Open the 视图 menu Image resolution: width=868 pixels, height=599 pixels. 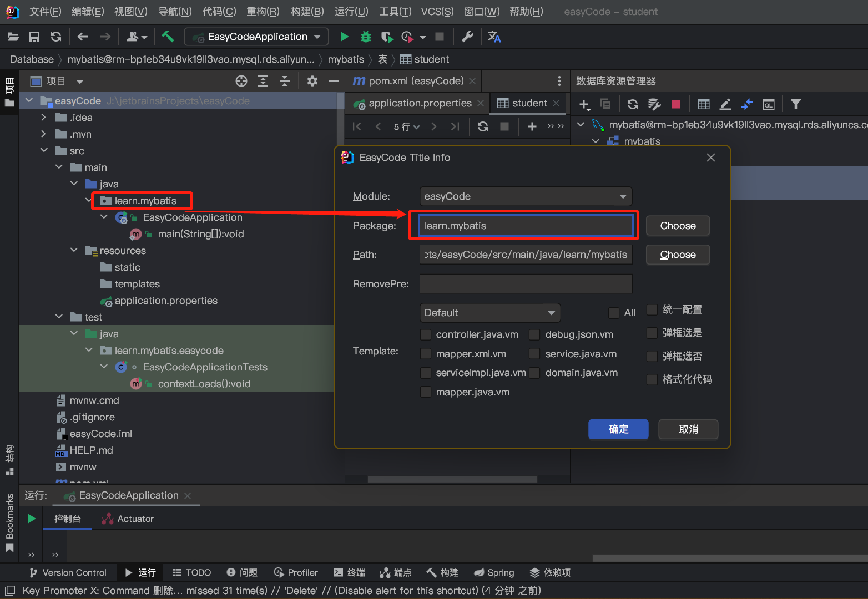tap(130, 11)
